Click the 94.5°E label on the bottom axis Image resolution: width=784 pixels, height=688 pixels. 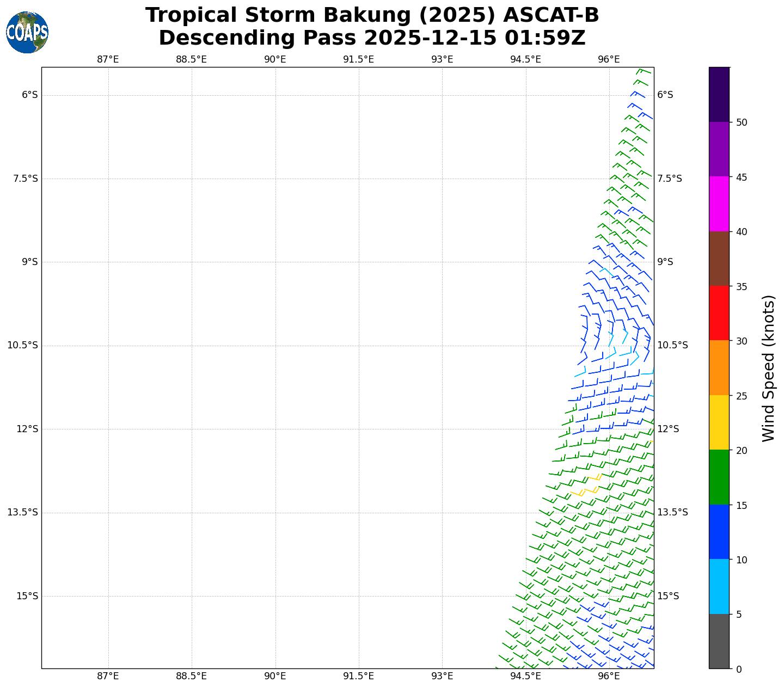(525, 676)
